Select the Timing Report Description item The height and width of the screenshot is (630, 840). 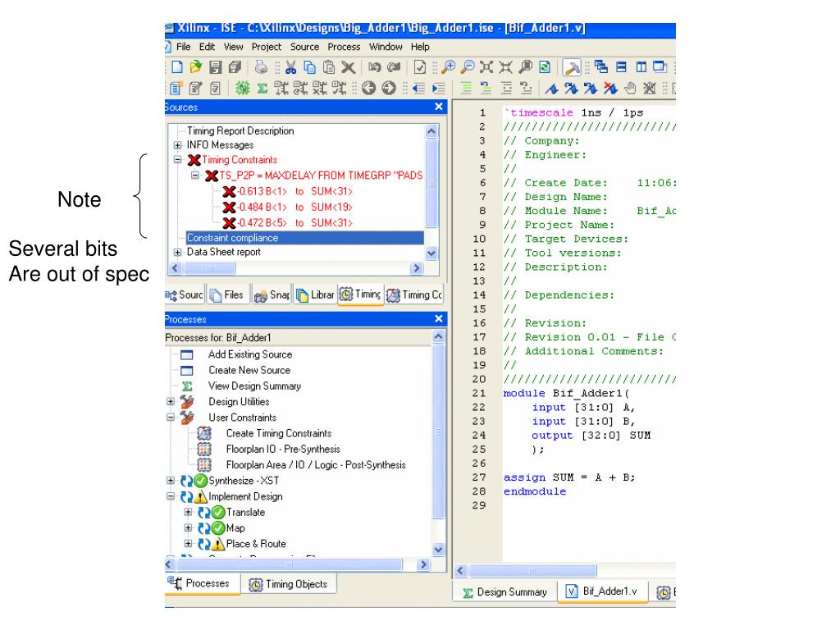click(x=240, y=130)
